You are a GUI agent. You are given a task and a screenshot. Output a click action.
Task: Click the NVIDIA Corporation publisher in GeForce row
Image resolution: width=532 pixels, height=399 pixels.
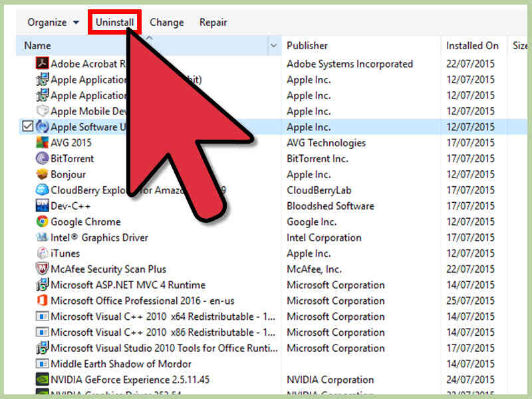pos(330,380)
